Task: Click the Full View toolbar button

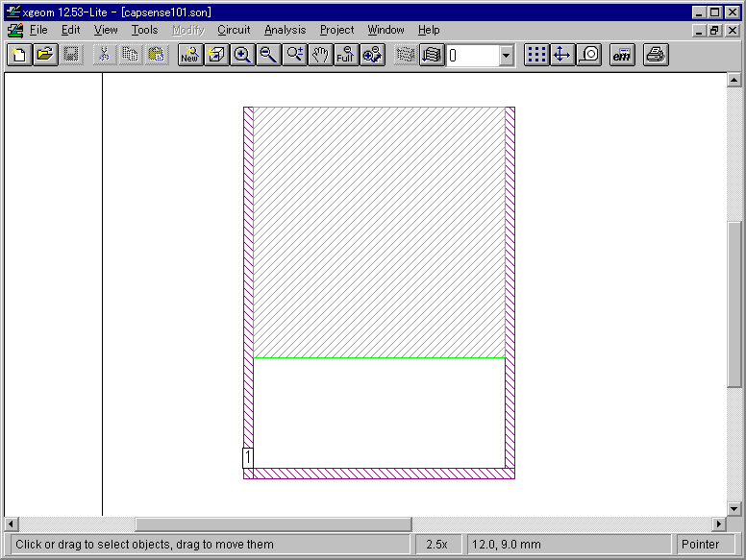Action: click(346, 55)
